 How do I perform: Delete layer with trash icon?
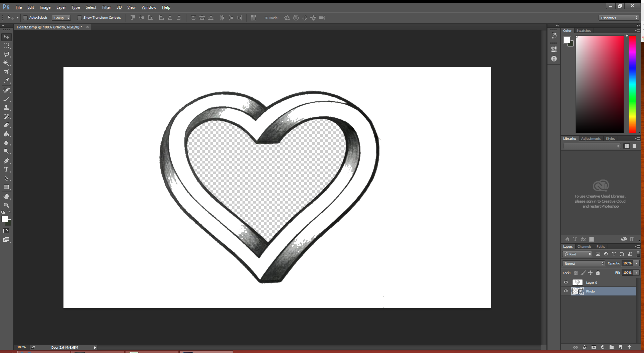629,347
